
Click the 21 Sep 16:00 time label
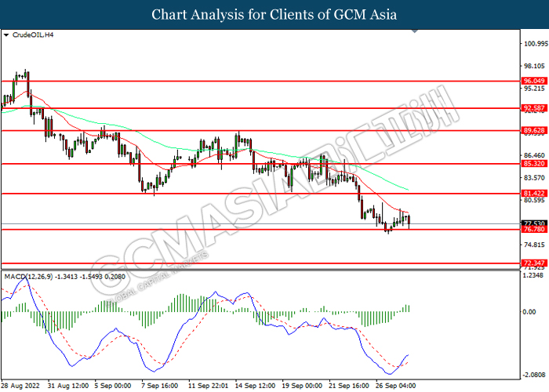pyautogui.click(x=349, y=386)
